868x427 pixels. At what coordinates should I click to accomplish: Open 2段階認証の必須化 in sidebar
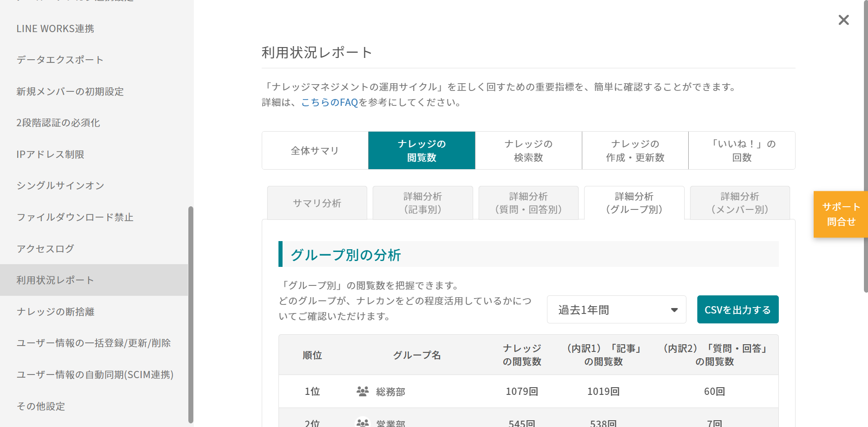(x=58, y=123)
